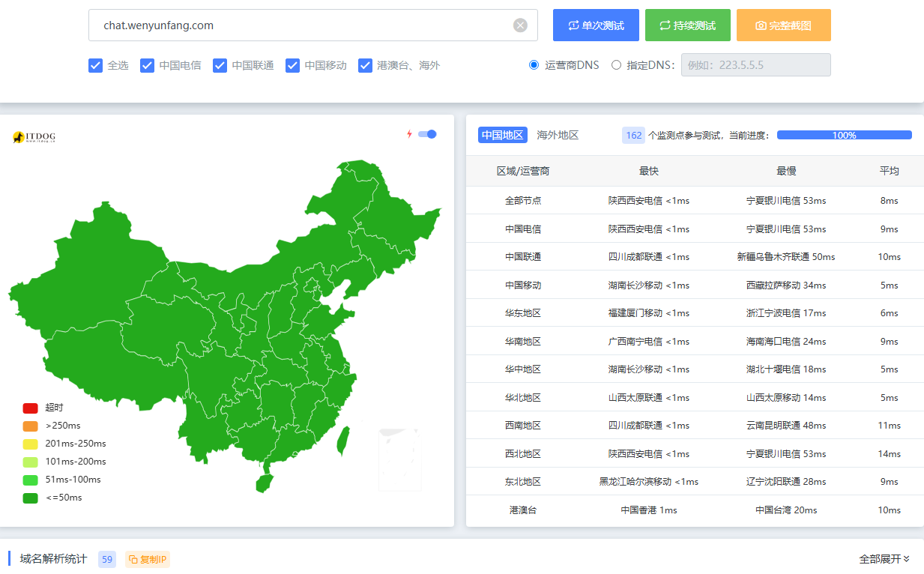Click the 完整截图 button
This screenshot has height=574, width=924.
coord(783,25)
